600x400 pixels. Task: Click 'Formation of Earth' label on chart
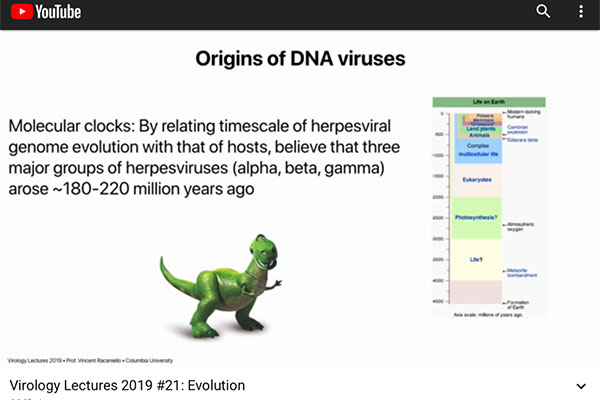tap(518, 305)
